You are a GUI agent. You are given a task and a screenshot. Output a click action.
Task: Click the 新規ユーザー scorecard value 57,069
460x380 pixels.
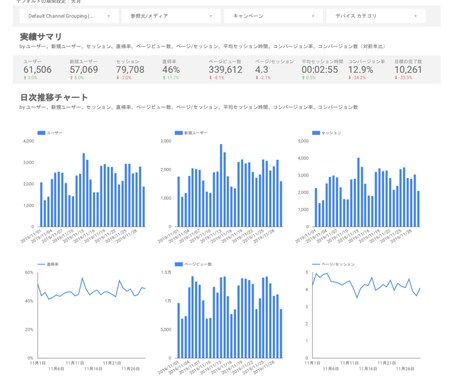84,70
